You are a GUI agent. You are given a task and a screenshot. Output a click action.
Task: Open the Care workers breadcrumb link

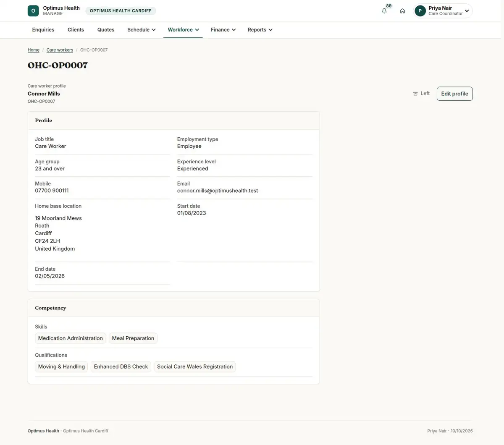pyautogui.click(x=60, y=50)
